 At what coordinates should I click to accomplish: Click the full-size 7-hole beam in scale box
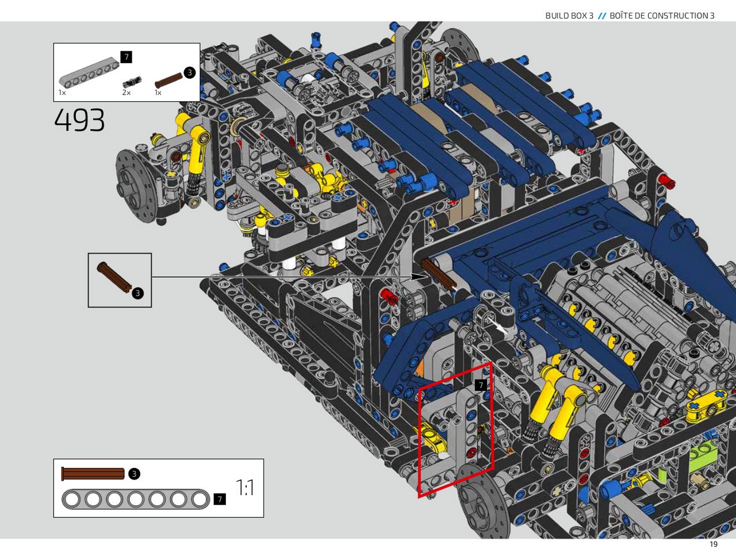[136, 499]
